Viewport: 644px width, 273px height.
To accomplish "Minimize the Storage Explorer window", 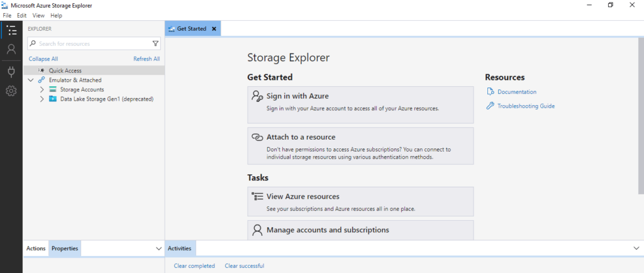I will pyautogui.click(x=589, y=5).
